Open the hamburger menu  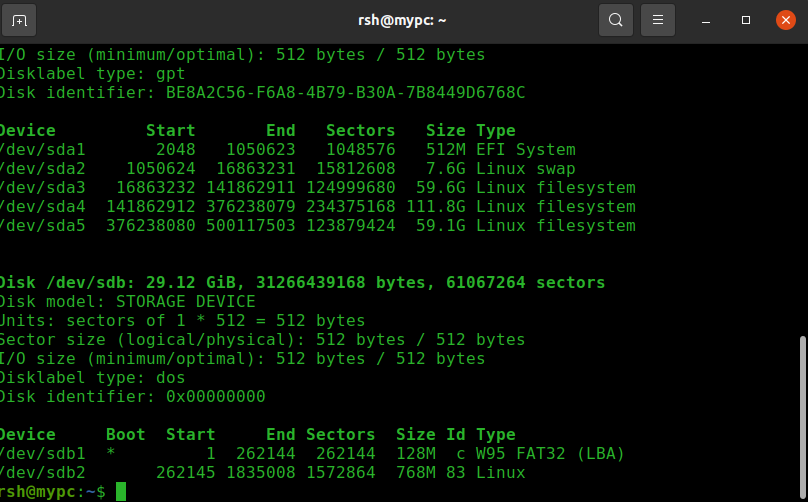point(657,20)
